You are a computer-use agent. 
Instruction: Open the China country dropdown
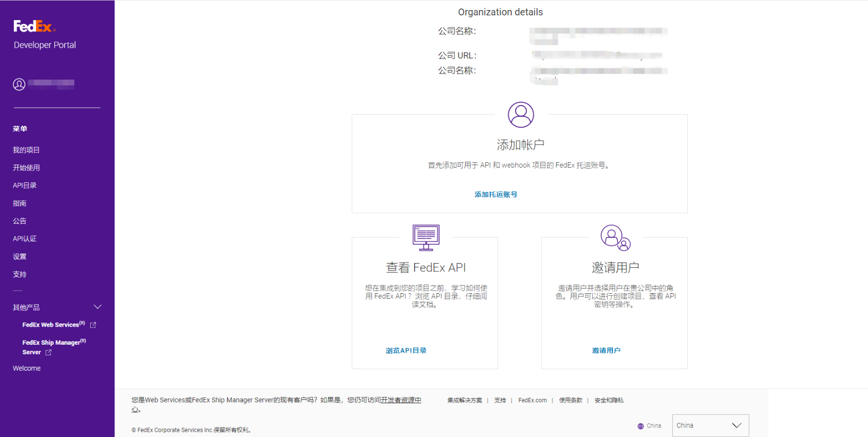pos(710,425)
